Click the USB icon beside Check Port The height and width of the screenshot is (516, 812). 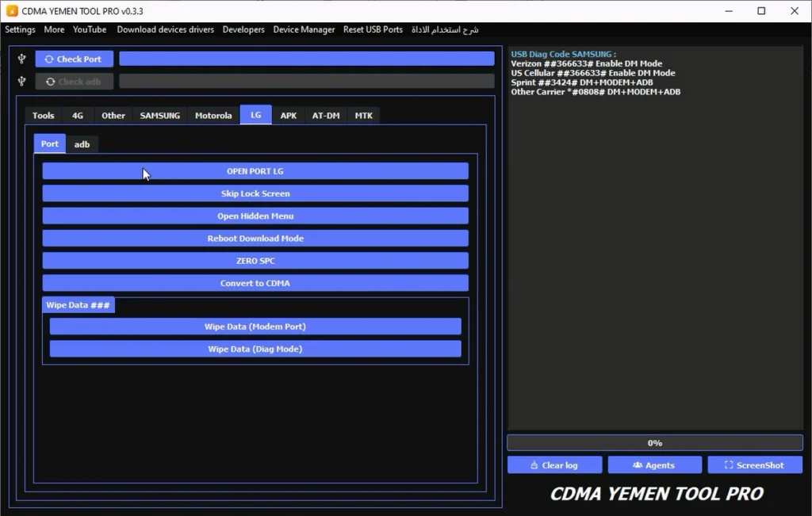[22, 59]
